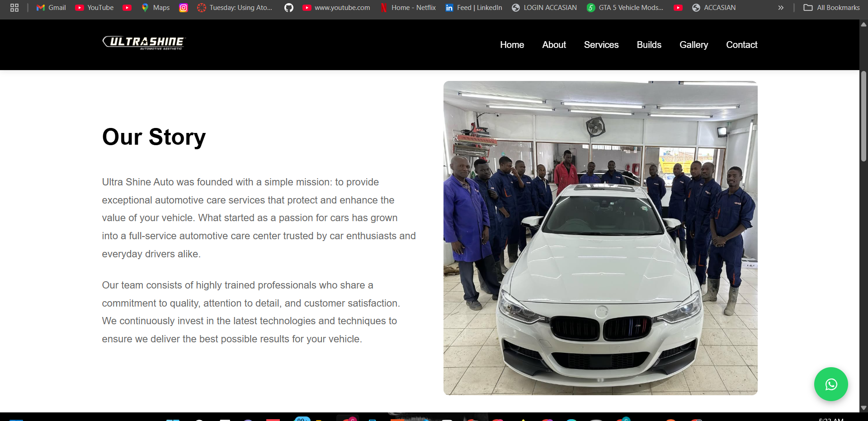Open the All Bookmarks folder

[x=831, y=8]
